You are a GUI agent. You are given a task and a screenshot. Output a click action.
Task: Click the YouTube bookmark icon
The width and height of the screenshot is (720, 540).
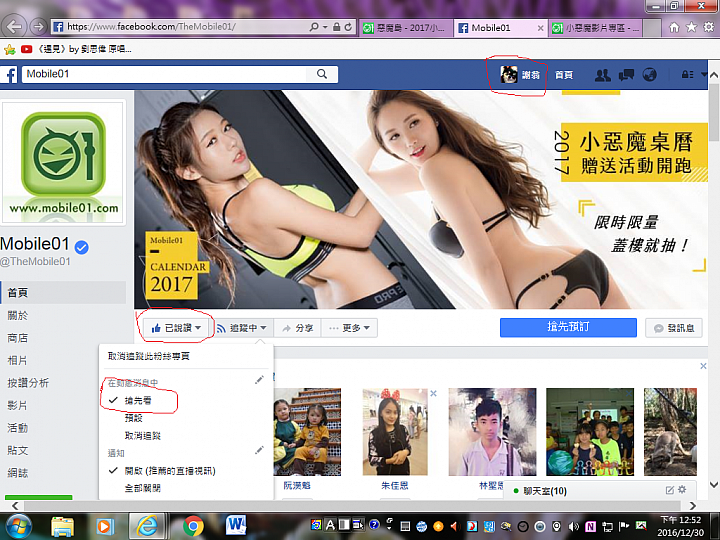click(x=26, y=49)
